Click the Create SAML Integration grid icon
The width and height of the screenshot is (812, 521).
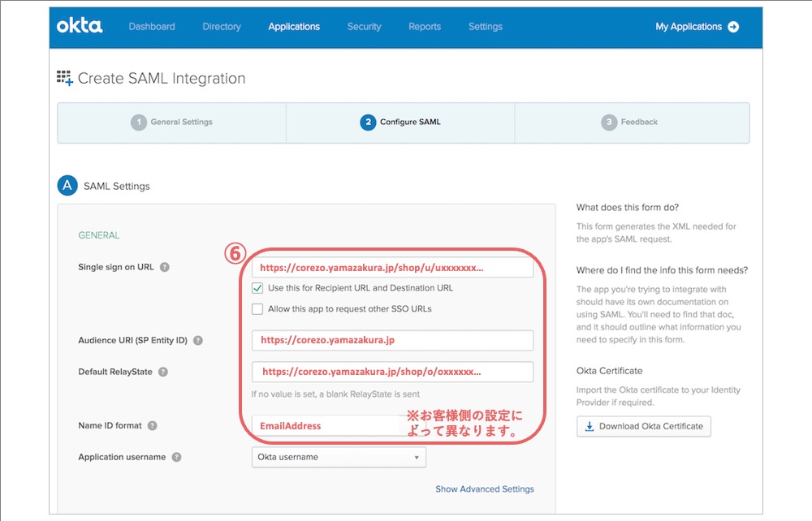click(x=65, y=78)
